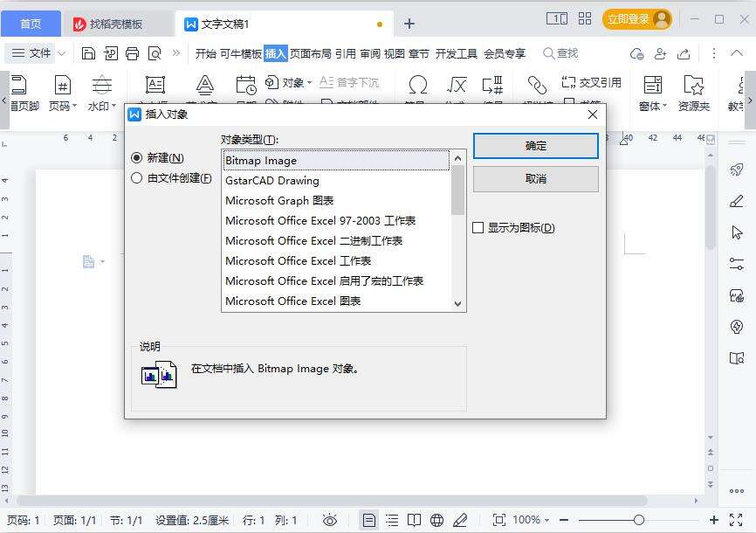
Task: Click the share export icon near top right
Action: tap(684, 53)
